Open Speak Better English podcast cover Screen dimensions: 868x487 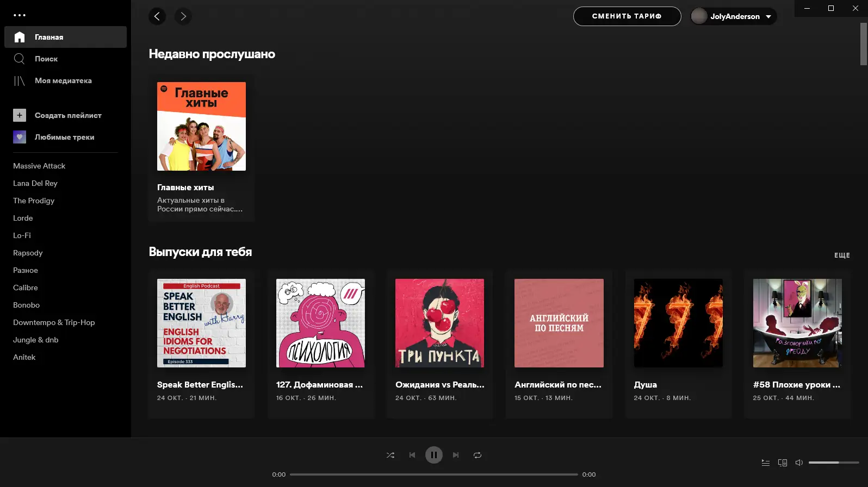201,323
